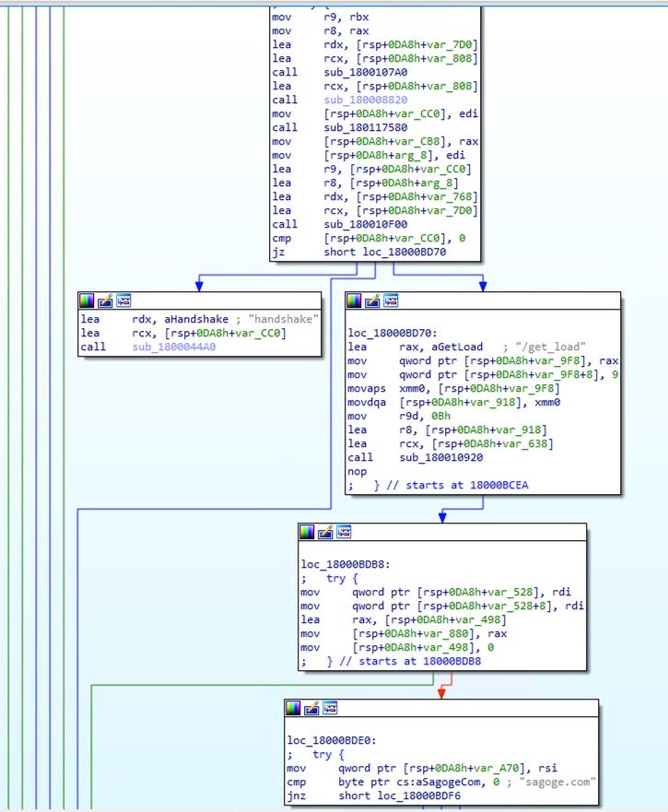Viewport: 668px width, 812px height.
Task: Click the group nodes icon on the loc_18000BDB8 block
Action: (x=343, y=532)
